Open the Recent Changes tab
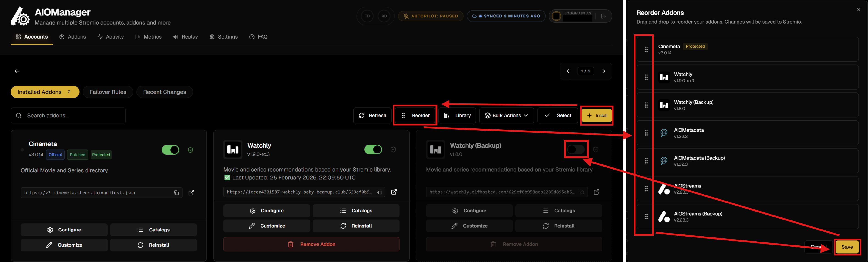 pos(164,92)
